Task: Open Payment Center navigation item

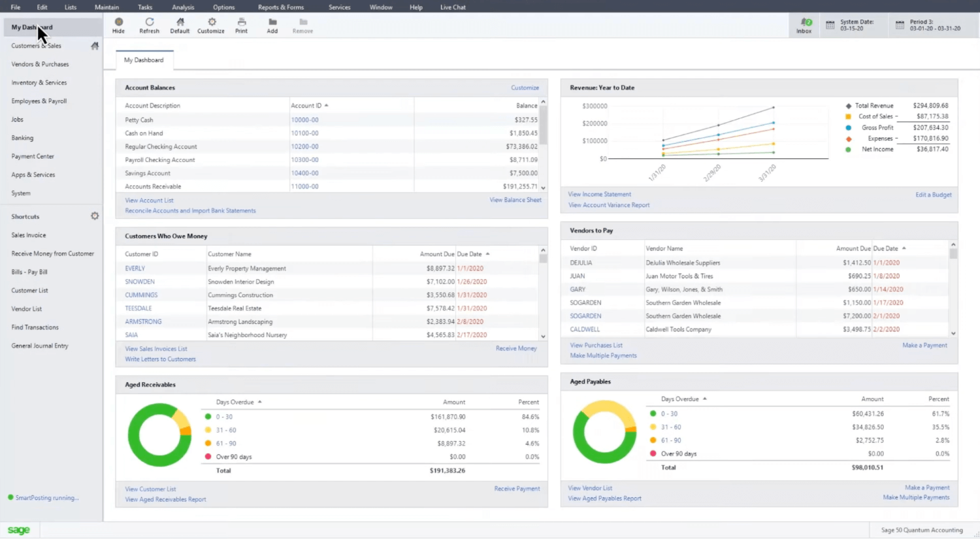Action: click(33, 156)
